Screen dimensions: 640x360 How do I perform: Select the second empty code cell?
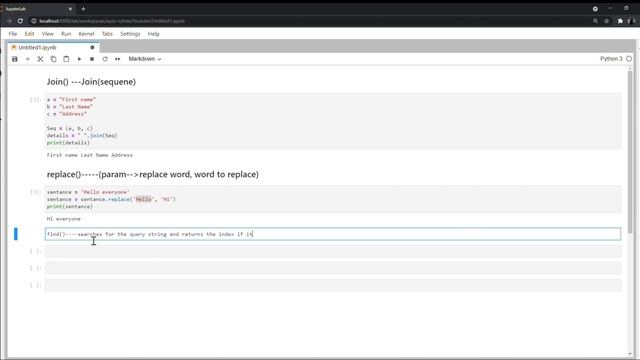[x=333, y=268]
